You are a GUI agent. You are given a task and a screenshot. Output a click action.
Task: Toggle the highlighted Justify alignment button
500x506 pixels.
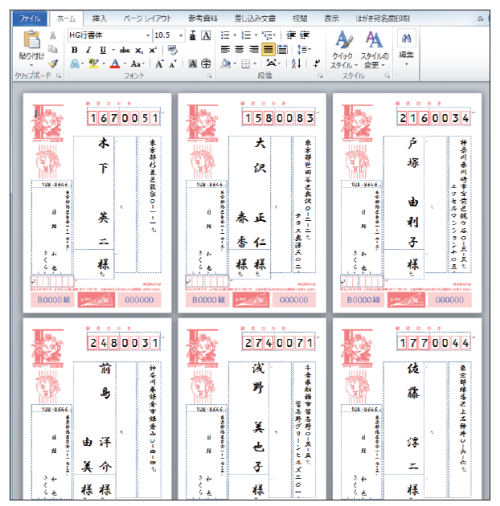(x=268, y=50)
